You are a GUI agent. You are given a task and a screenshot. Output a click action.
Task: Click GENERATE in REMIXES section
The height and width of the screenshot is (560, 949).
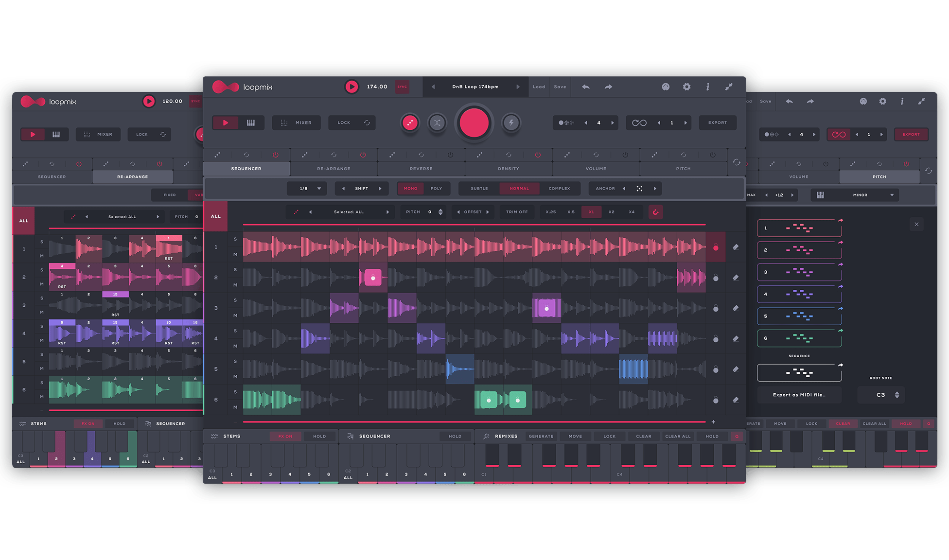click(x=541, y=436)
